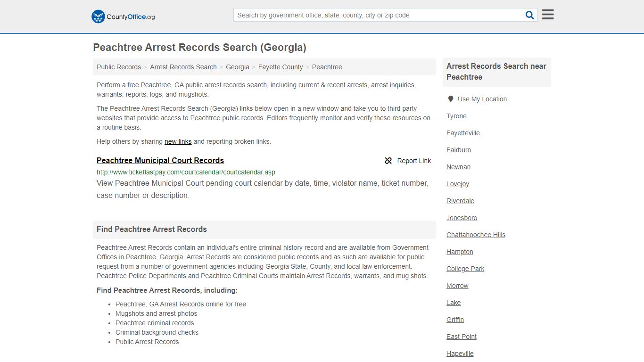The height and width of the screenshot is (362, 644).
Task: Click 'Peachtree criminal records' list item
Action: (155, 323)
